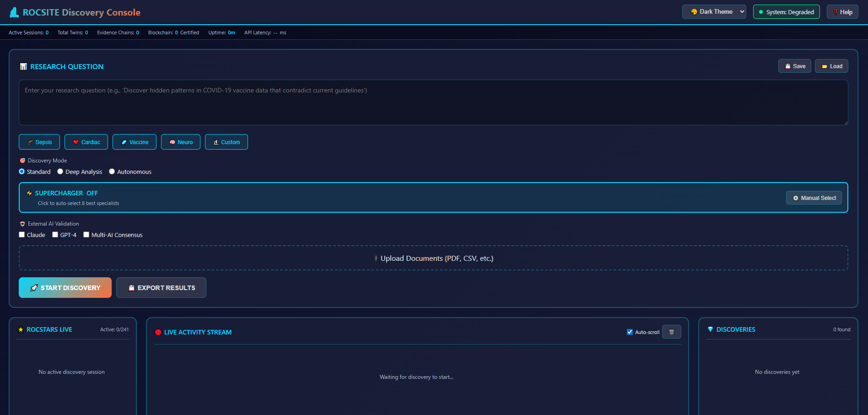The image size is (868, 415).
Task: Click the ROCSITE logo icon in the header
Action: (14, 12)
